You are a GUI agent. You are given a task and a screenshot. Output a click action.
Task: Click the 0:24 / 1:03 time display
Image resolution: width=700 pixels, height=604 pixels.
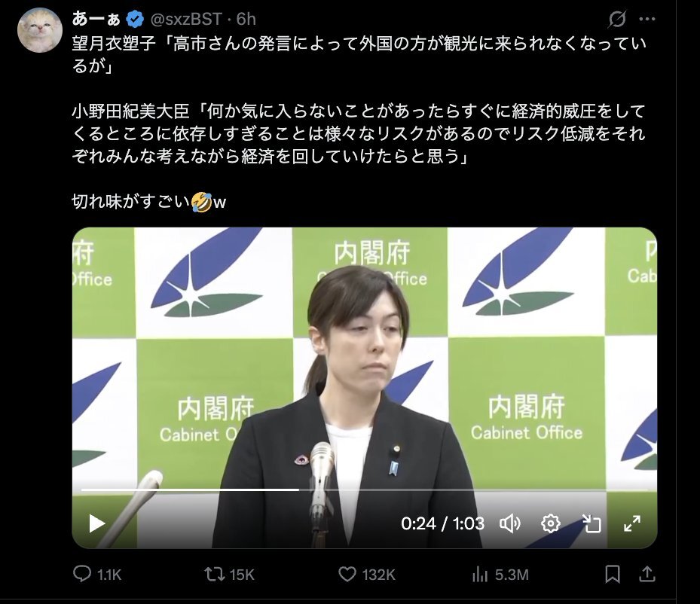[442, 523]
